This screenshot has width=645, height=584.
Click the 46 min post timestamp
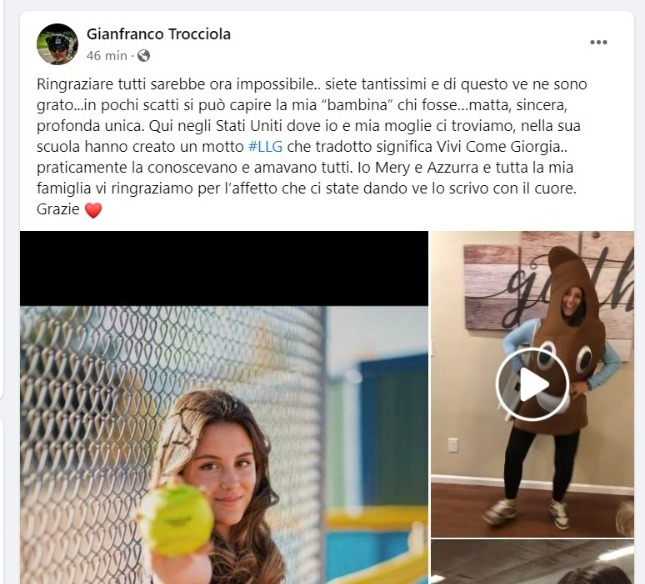(x=107, y=56)
